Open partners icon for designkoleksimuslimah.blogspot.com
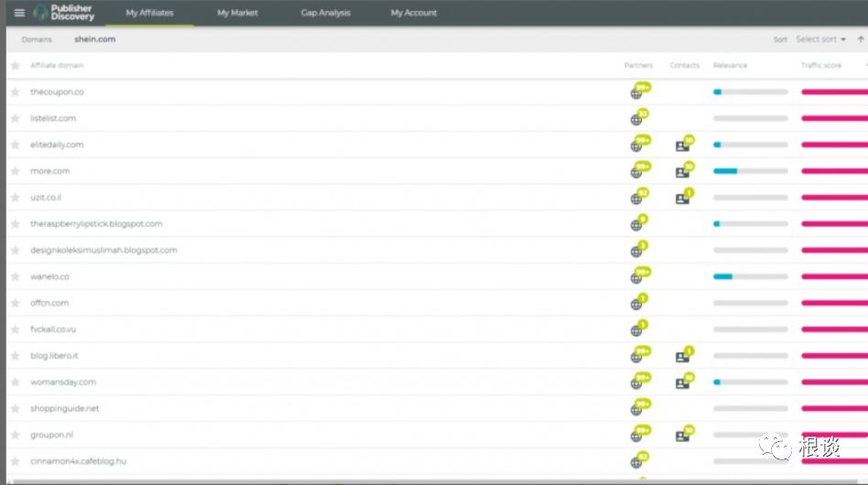 (639, 250)
